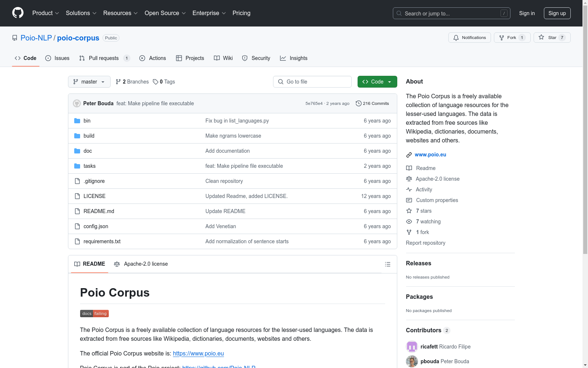Click the star icon beside 7 stars
This screenshot has width=588, height=368.
[409, 211]
